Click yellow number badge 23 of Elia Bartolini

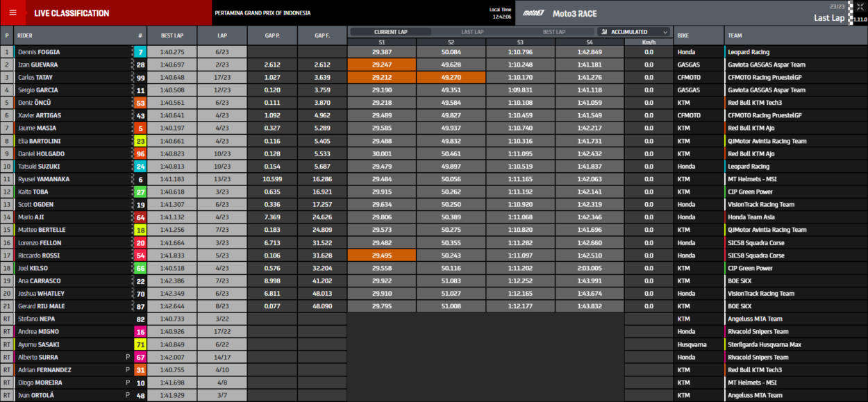coord(140,141)
